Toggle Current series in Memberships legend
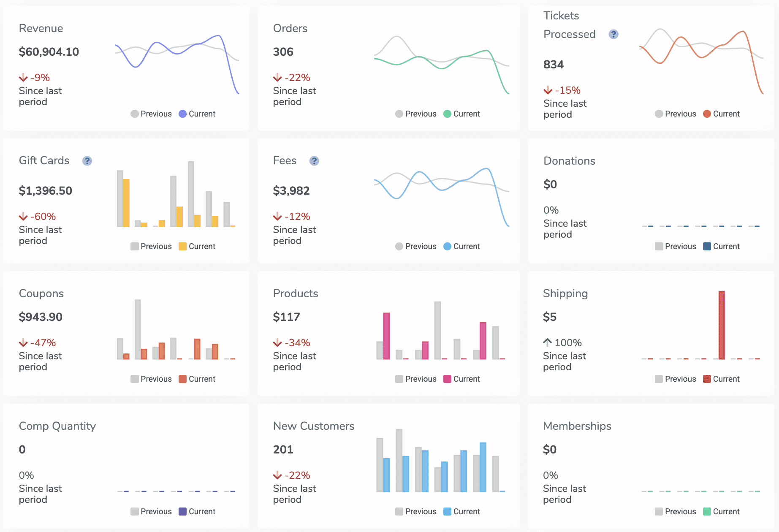Viewport: 779px width, 532px height. tap(722, 512)
